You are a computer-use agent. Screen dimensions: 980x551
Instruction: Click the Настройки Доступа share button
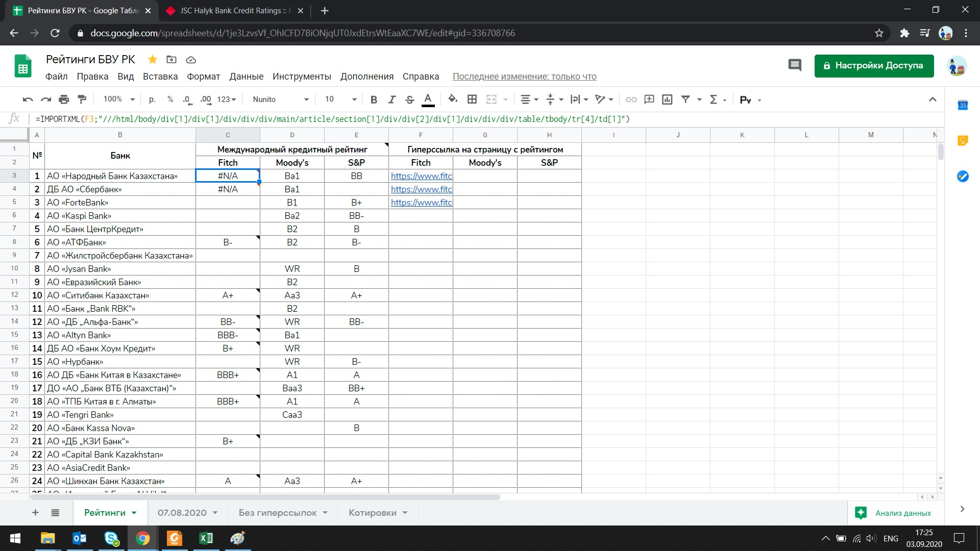pos(874,66)
